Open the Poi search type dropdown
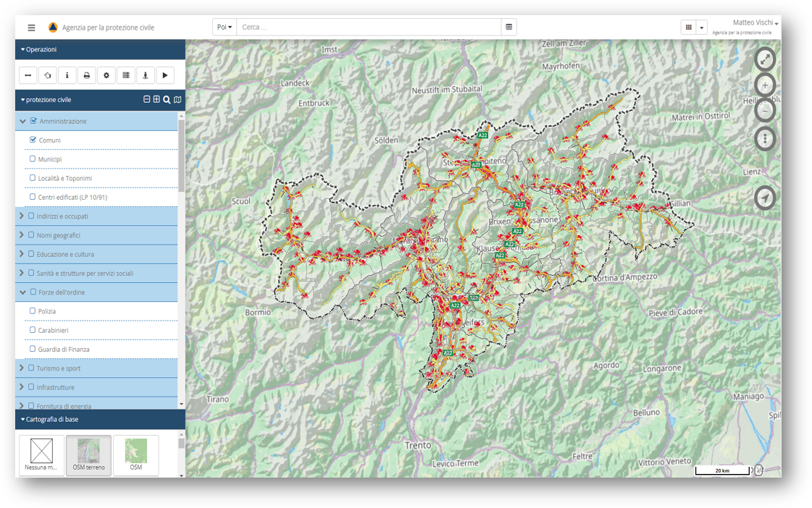 tap(225, 27)
